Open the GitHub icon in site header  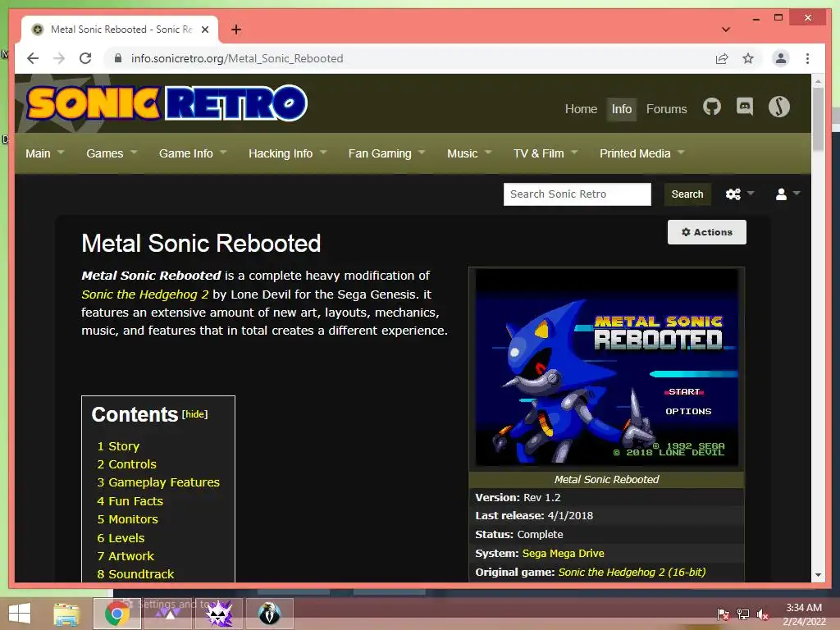point(711,107)
